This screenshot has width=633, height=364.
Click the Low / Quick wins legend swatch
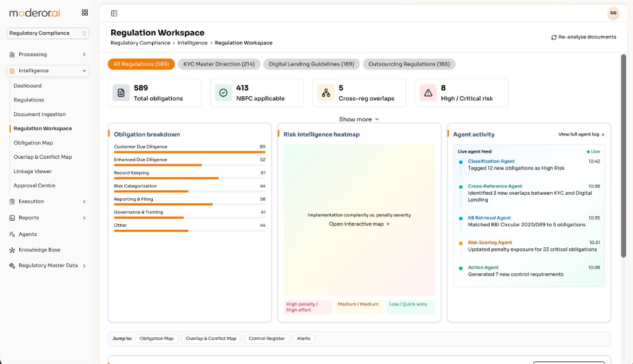click(x=410, y=307)
